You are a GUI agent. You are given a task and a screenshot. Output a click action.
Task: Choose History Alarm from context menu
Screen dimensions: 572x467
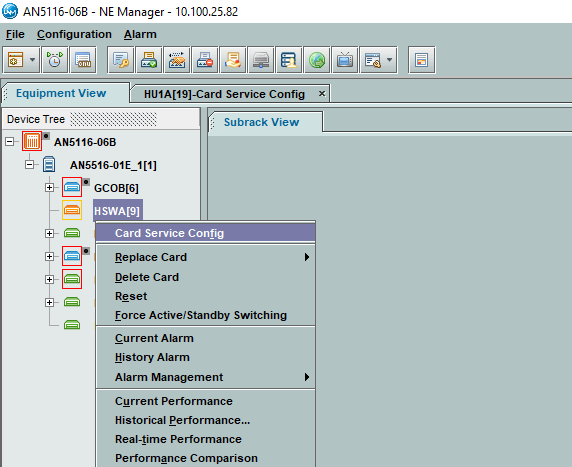[x=206, y=357]
